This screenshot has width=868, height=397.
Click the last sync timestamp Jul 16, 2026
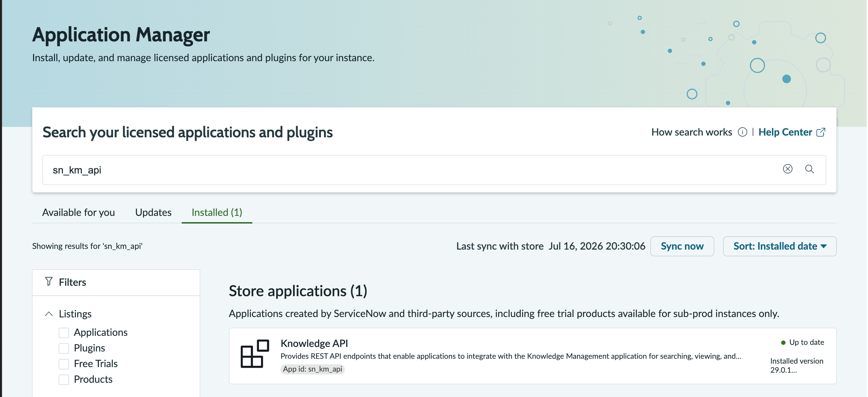[x=597, y=246]
